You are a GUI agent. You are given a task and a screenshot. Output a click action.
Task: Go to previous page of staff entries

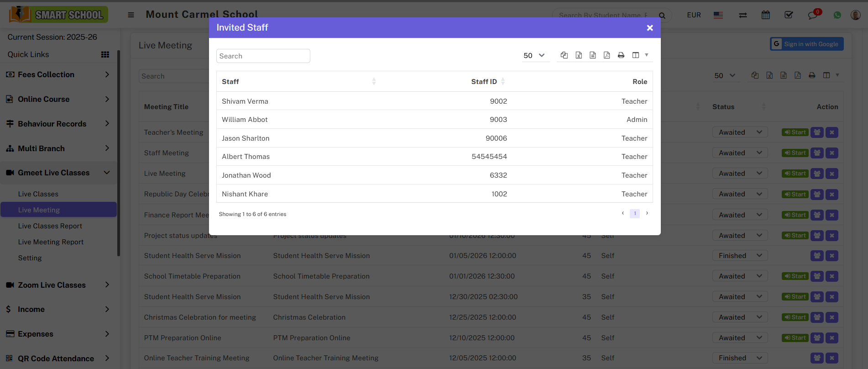(622, 213)
